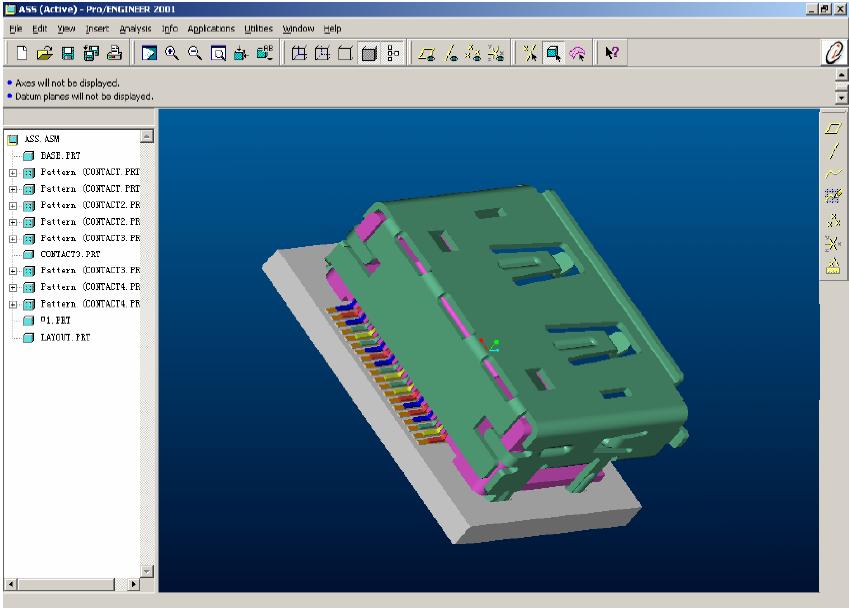Click model tree horizontal scrollbar right arrow

click(135, 583)
